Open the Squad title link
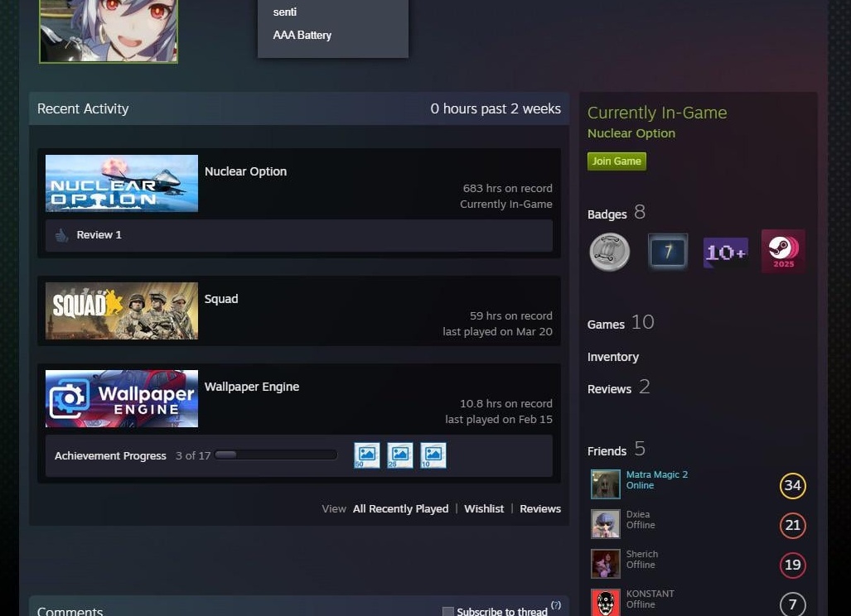The width and height of the screenshot is (851, 616). pos(221,299)
